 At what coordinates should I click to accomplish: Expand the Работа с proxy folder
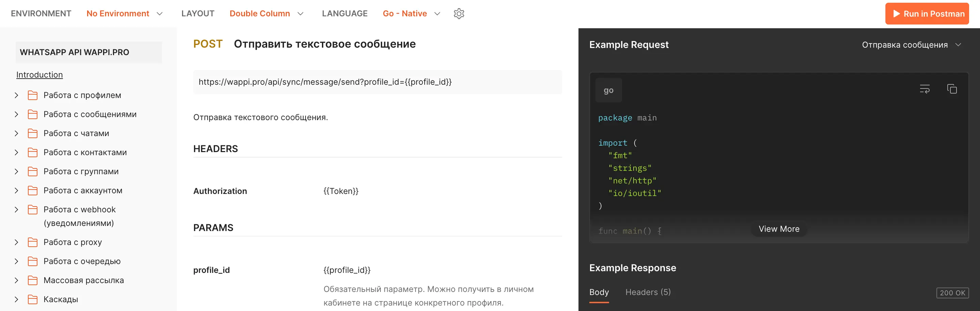pyautogui.click(x=16, y=242)
